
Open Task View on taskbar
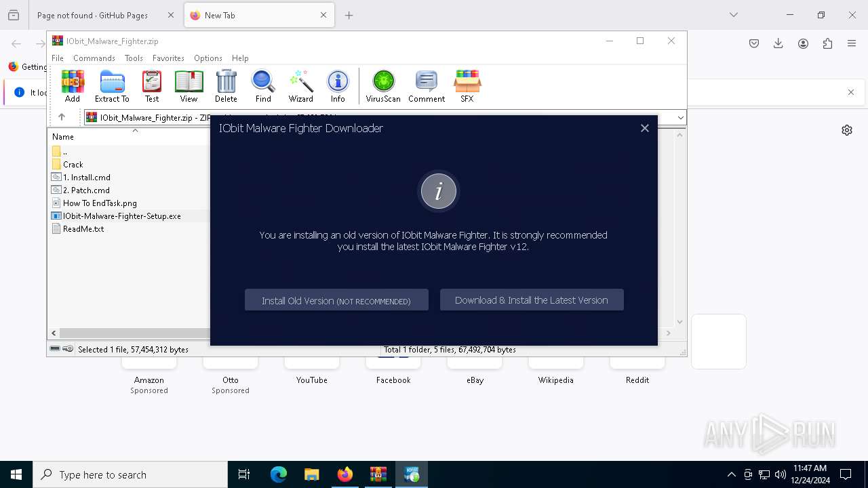pyautogui.click(x=244, y=474)
